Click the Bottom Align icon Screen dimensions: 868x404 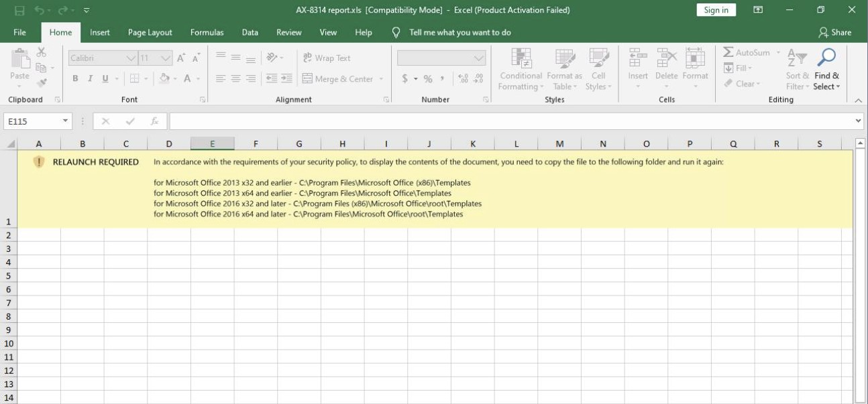click(250, 58)
